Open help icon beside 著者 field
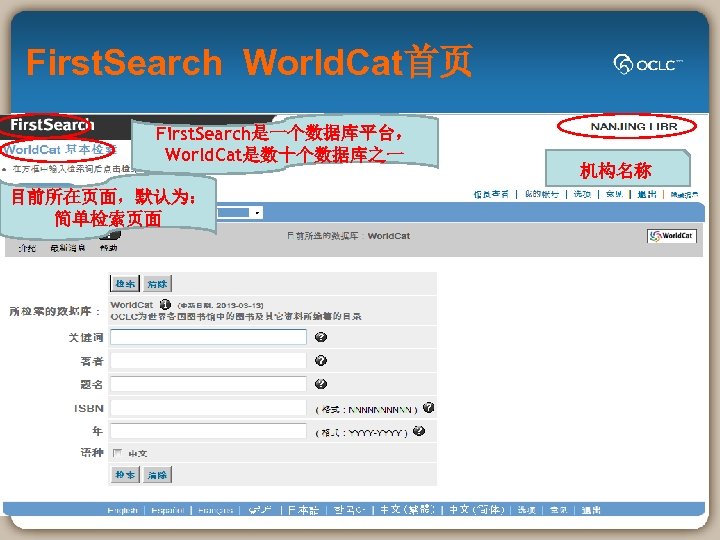Screen dimensions: 720x540 [x=321, y=360]
